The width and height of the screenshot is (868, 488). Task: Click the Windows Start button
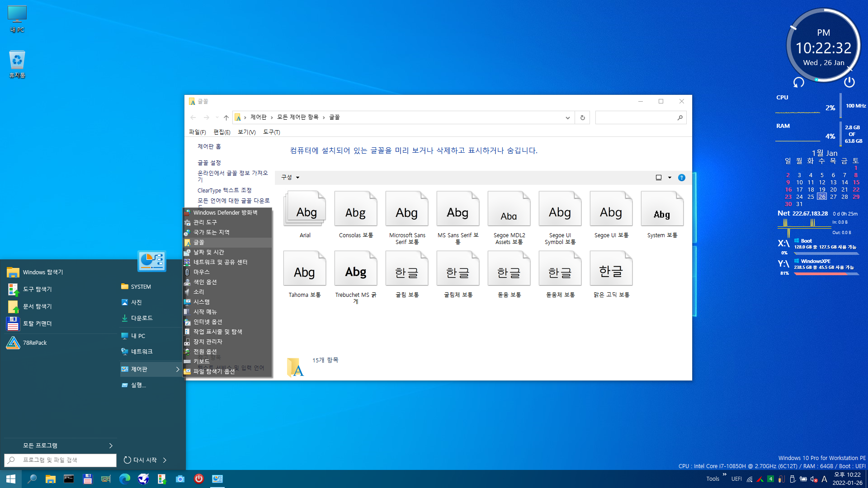tap(11, 479)
